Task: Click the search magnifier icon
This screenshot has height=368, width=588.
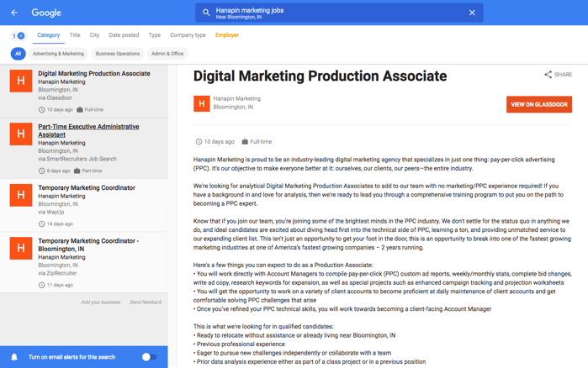Action: [206, 13]
